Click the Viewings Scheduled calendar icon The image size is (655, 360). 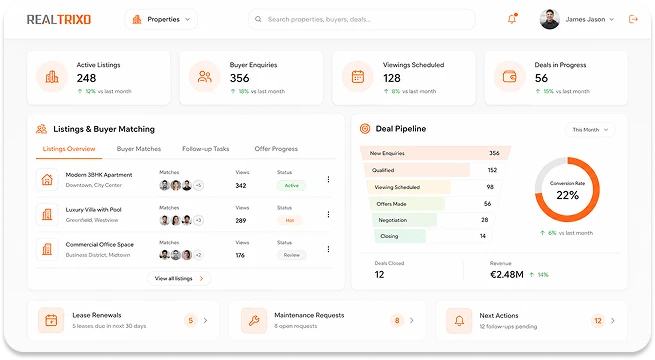358,77
